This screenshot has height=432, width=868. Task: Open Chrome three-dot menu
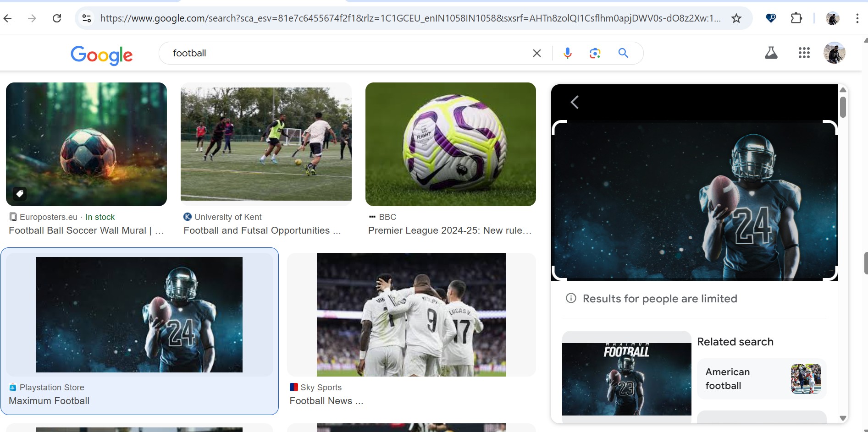857,18
